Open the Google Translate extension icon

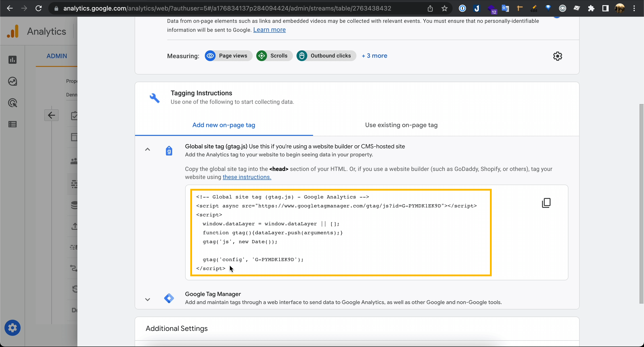click(x=505, y=9)
